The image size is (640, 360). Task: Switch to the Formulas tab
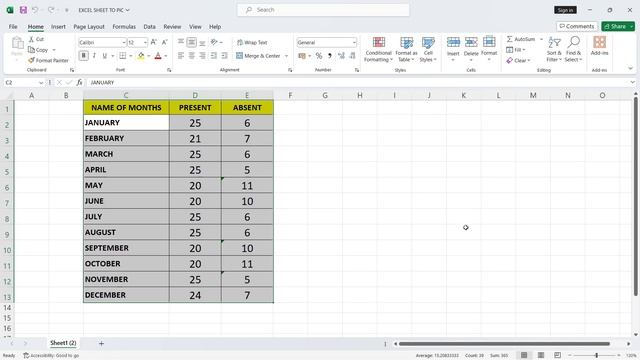click(124, 27)
